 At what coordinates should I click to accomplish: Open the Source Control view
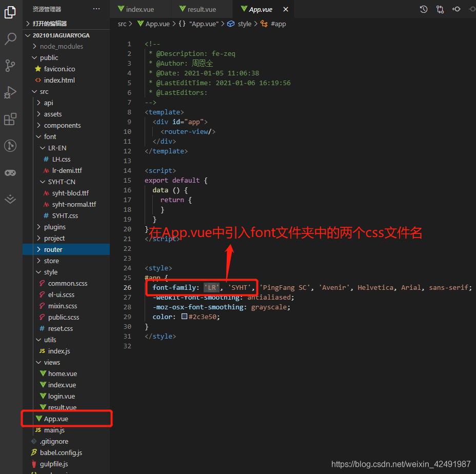(10, 65)
